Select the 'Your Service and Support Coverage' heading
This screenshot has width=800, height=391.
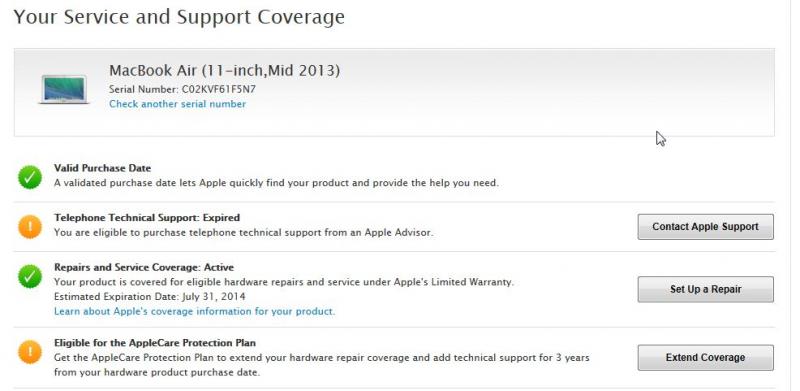click(x=179, y=17)
